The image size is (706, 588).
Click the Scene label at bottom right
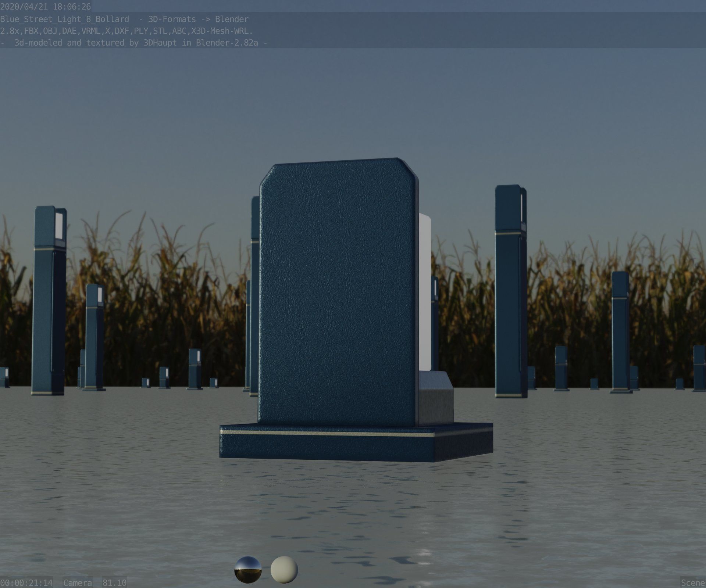[692, 583]
